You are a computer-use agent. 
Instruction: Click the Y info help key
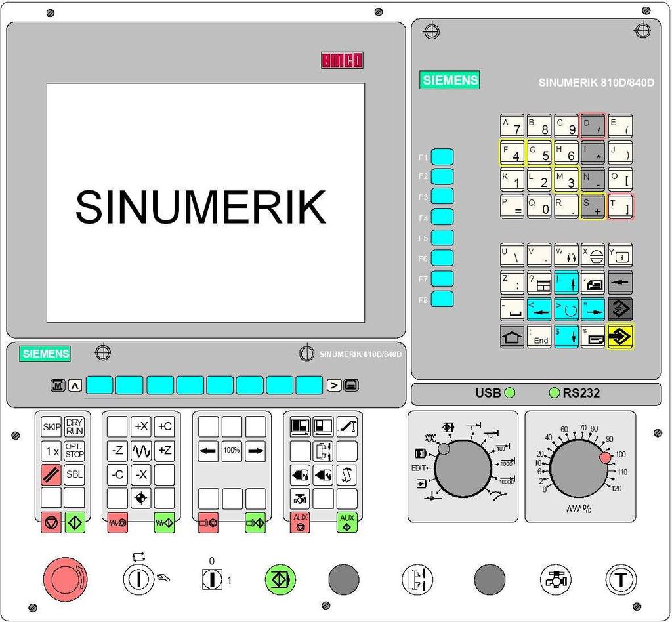(620, 255)
